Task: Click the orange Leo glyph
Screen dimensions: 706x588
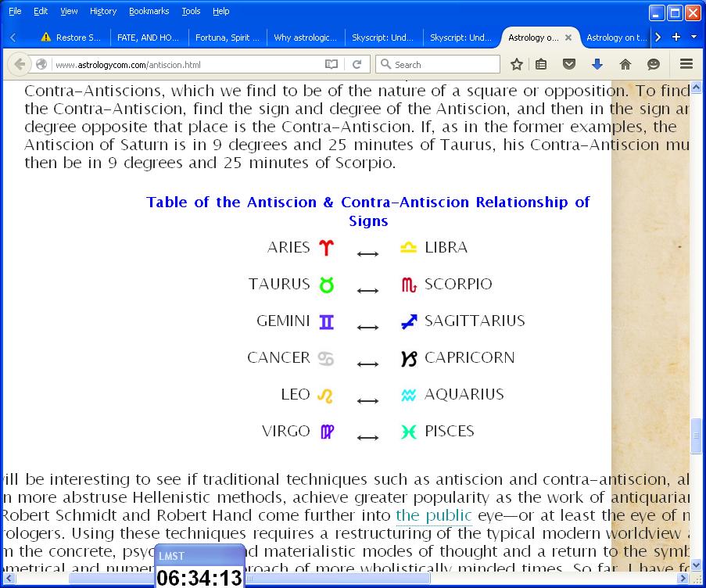Action: pyautogui.click(x=325, y=396)
